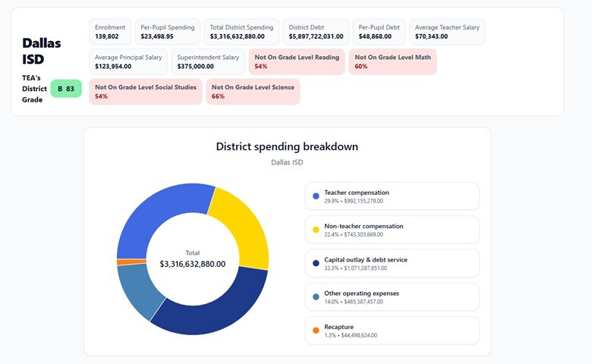
Task: Open Not On Grade Level Science card
Action: 253,92
